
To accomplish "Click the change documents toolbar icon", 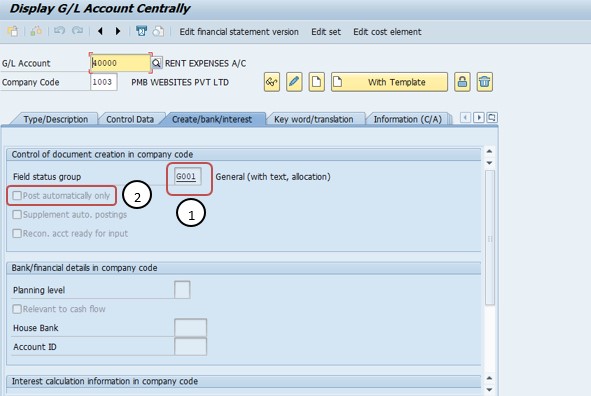I will [x=158, y=31].
